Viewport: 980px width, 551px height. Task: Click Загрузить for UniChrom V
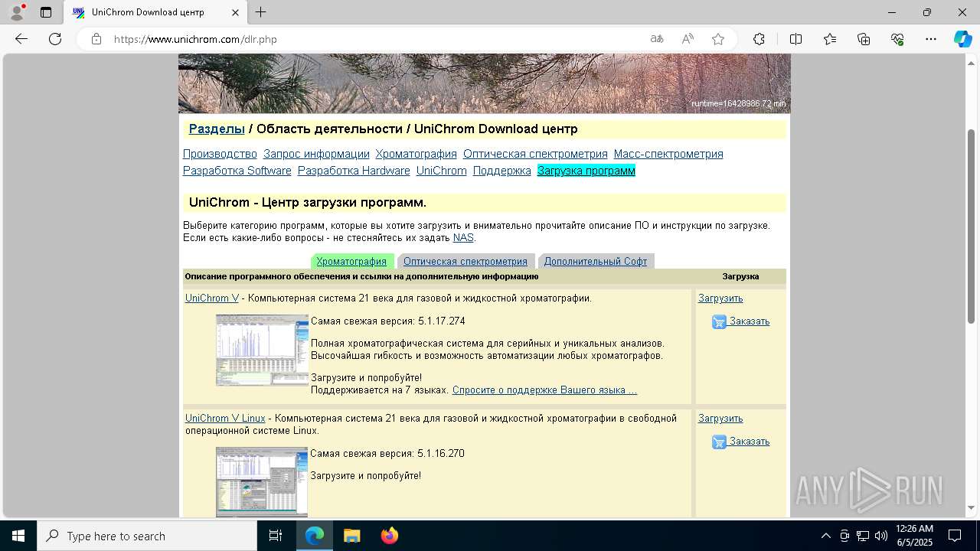click(x=720, y=298)
